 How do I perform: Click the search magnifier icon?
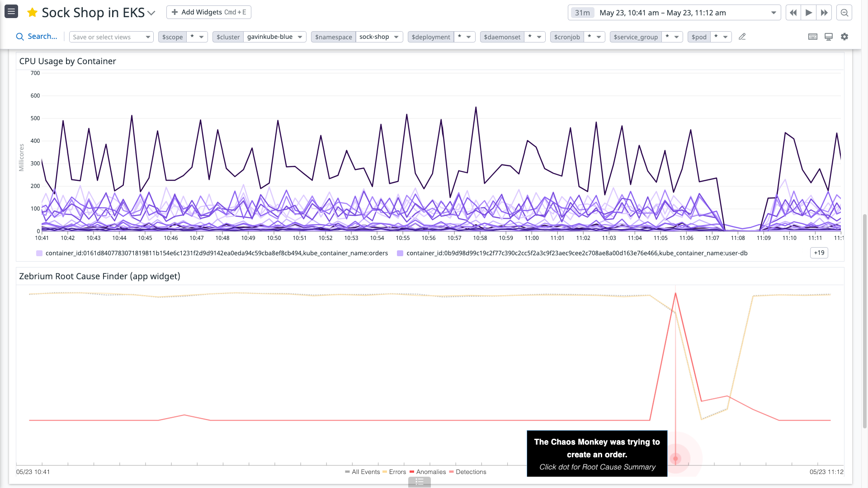click(x=19, y=36)
